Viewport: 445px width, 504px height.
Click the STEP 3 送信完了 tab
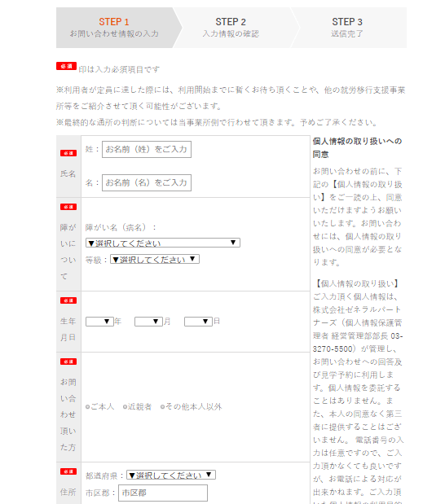(x=347, y=28)
